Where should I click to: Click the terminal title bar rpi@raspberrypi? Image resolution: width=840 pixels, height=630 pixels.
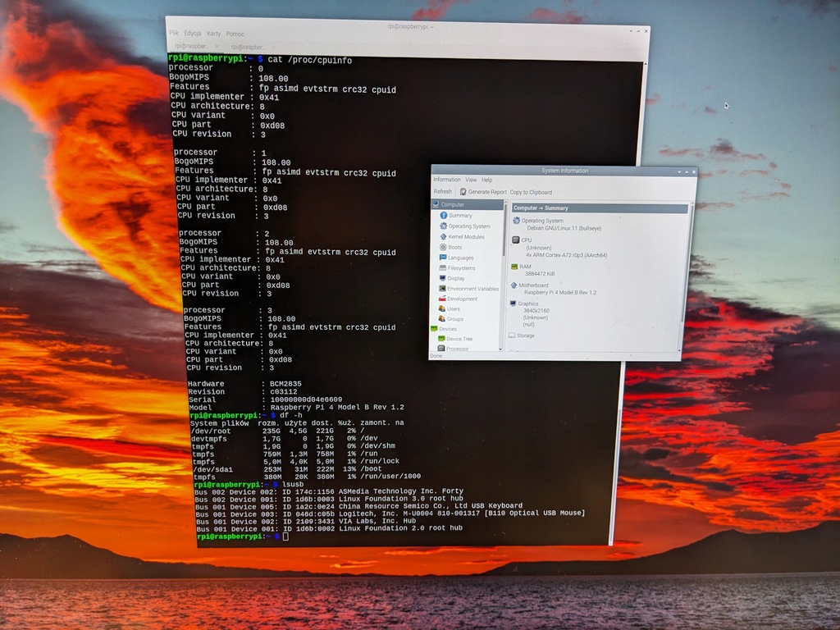point(410,26)
